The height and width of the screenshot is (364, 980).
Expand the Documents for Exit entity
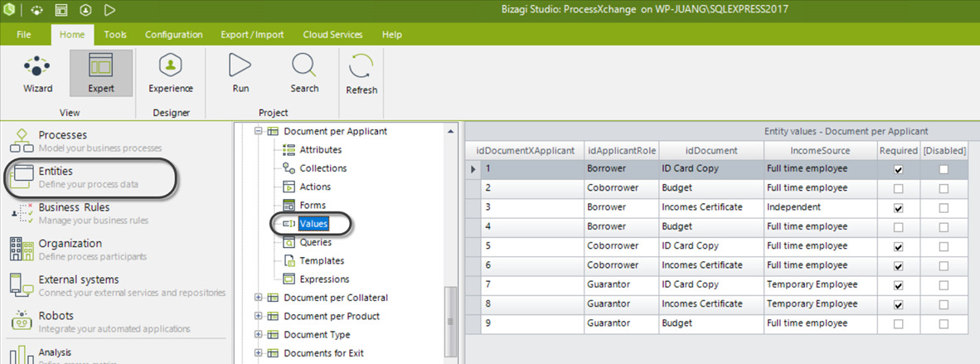pyautogui.click(x=258, y=352)
